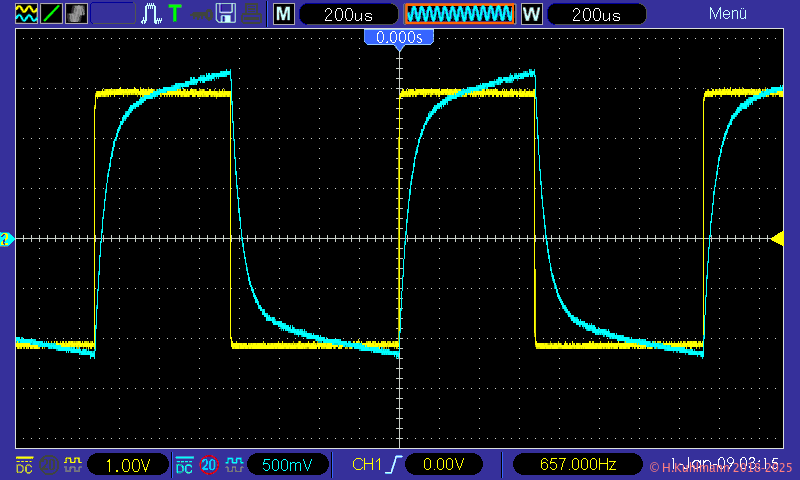Click the pulse waveform icon in toolbar

pos(151,14)
